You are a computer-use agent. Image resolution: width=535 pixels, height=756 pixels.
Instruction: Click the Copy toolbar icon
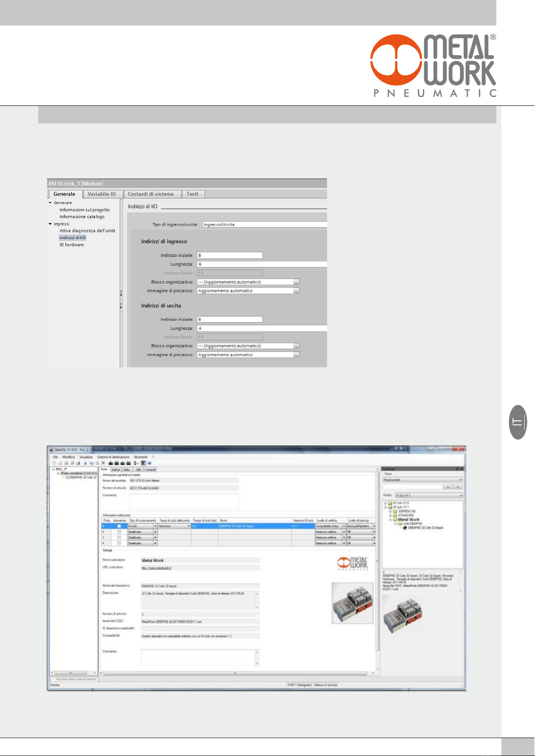coord(91,463)
